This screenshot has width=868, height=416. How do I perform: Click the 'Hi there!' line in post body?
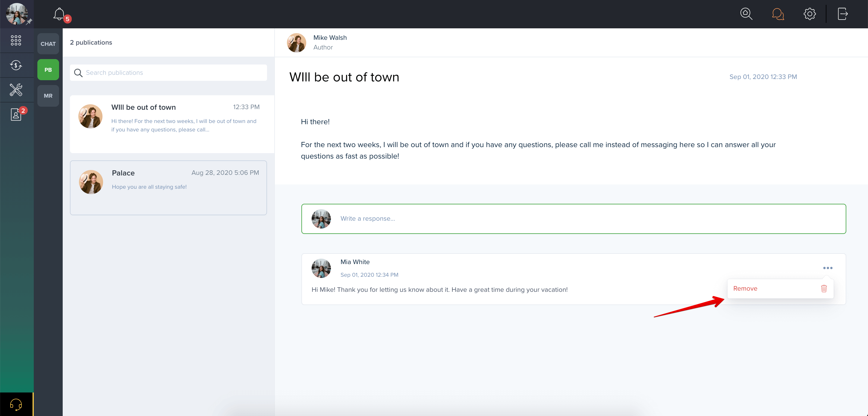[x=315, y=122]
